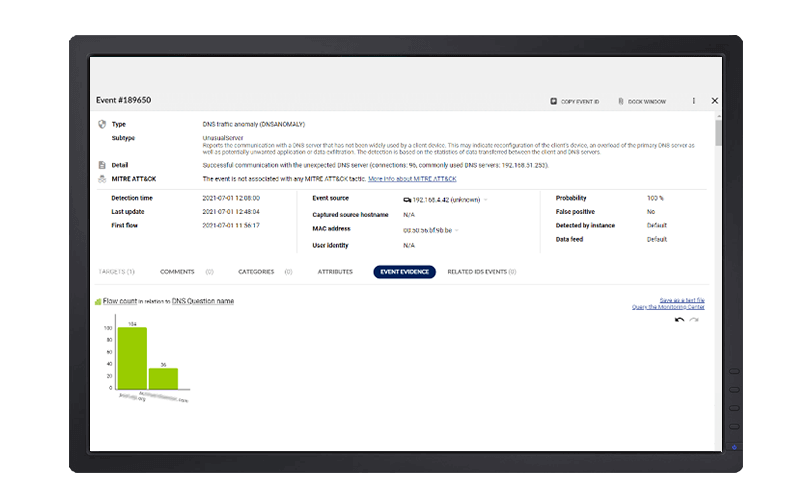The height and width of the screenshot is (500, 800).
Task: Close the event details panel
Action: [714, 101]
